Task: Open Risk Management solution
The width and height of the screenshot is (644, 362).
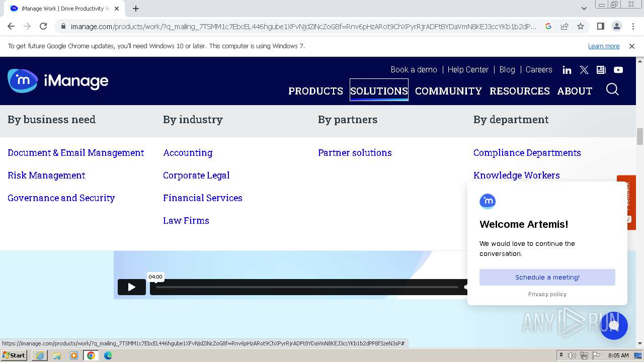Action: pyautogui.click(x=46, y=175)
